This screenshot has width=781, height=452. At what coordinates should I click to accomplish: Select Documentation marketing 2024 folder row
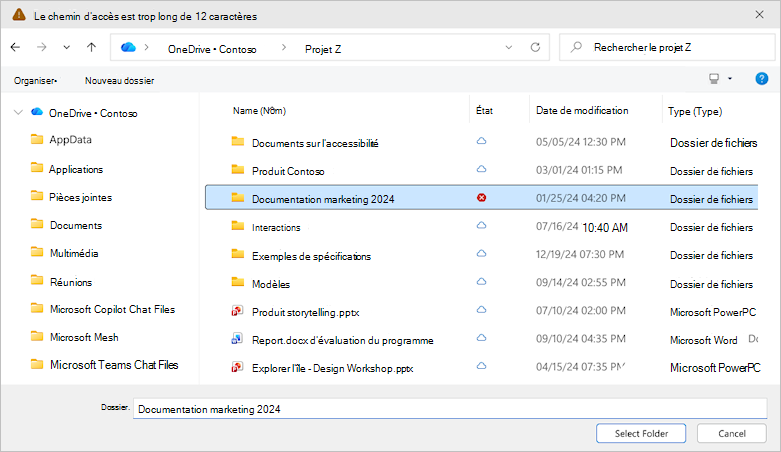click(481, 197)
